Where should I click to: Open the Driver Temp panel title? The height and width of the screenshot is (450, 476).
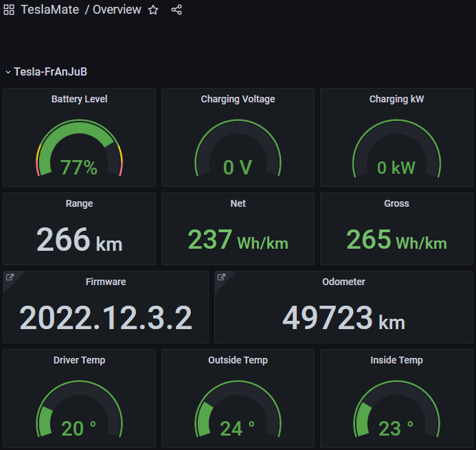tap(79, 360)
